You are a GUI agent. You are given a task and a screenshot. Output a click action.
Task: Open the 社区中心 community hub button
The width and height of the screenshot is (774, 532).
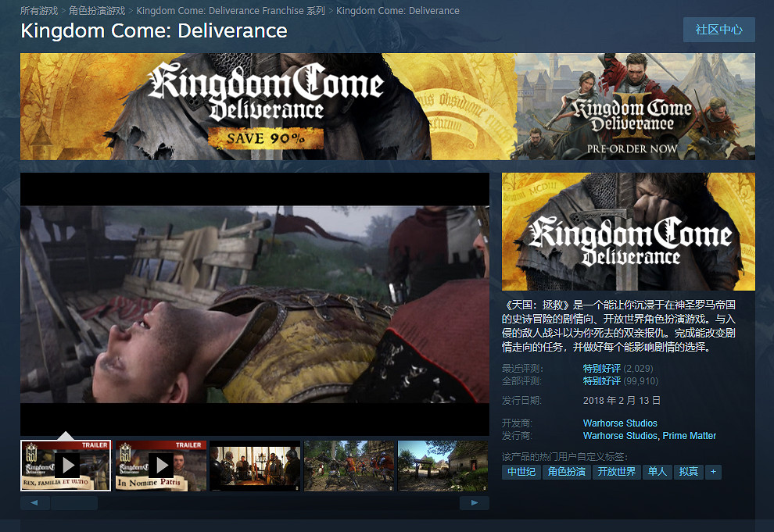coord(718,30)
